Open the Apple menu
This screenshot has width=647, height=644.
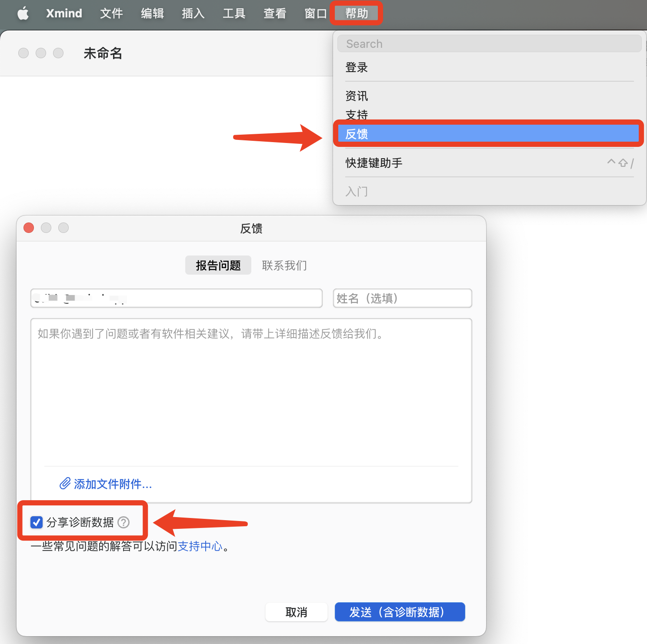click(23, 13)
